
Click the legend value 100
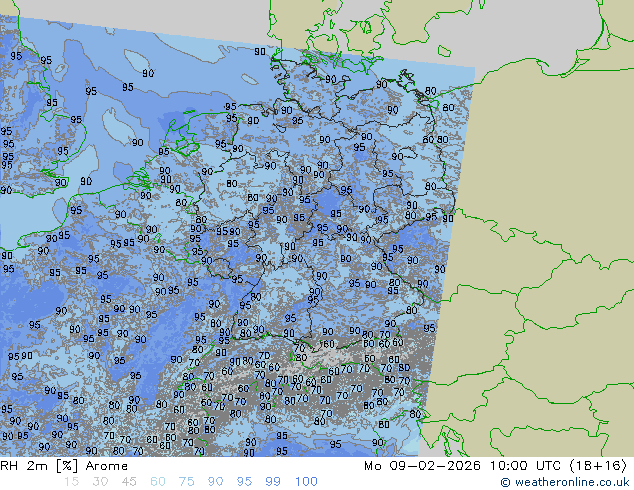click(306, 482)
